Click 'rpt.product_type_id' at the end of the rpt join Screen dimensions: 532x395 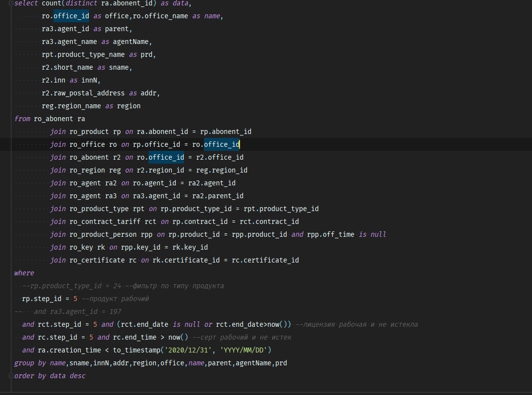coord(281,209)
